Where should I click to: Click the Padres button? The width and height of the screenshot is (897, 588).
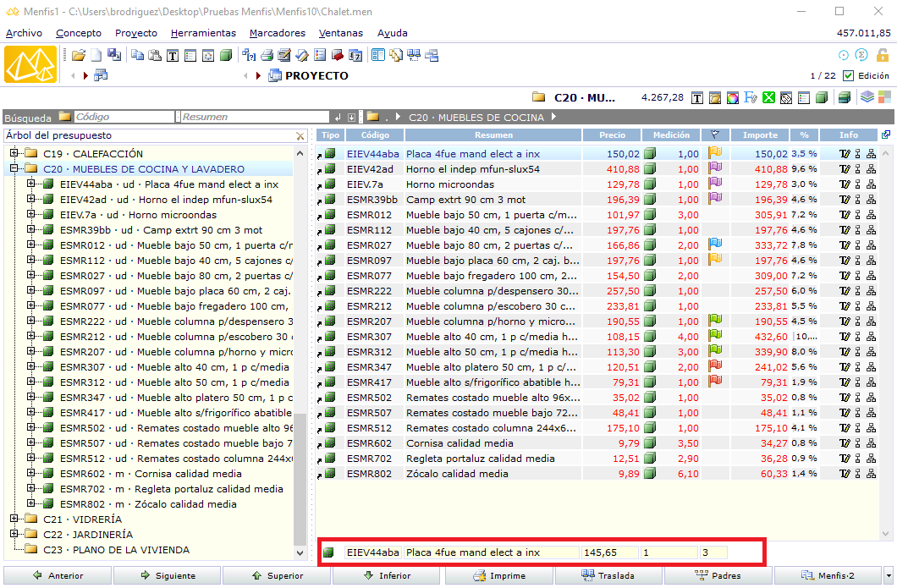[x=718, y=575]
